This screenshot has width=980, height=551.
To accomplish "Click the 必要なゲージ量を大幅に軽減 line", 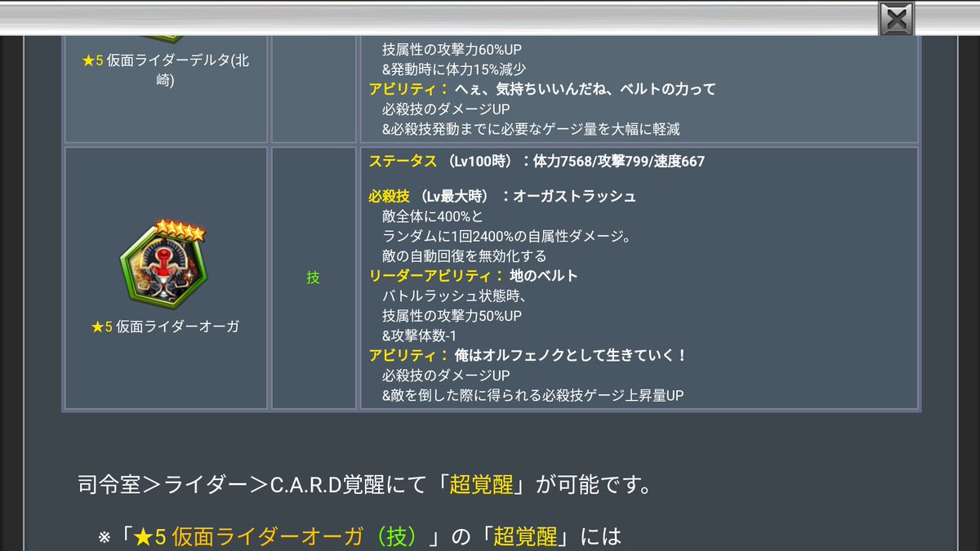I will tap(531, 128).
